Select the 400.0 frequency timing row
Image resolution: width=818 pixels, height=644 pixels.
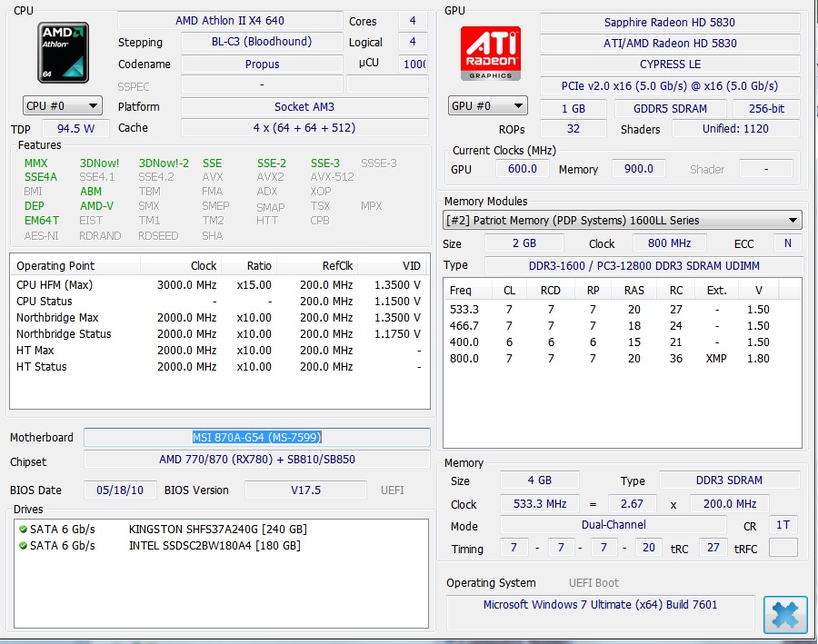(622, 342)
